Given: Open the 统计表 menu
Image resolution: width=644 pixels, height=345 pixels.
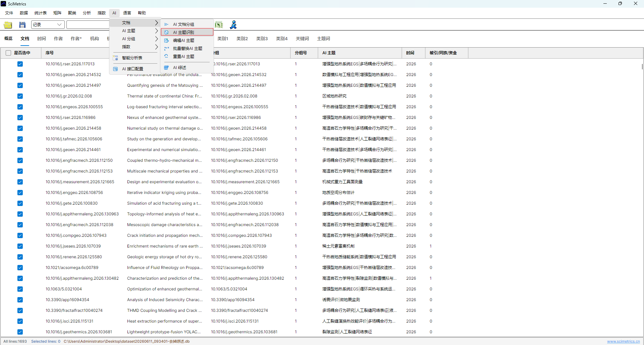Looking at the screenshot, I should point(41,13).
